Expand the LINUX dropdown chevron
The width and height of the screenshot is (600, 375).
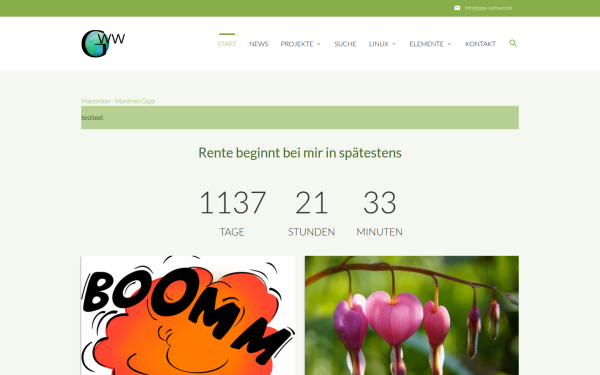coord(394,44)
